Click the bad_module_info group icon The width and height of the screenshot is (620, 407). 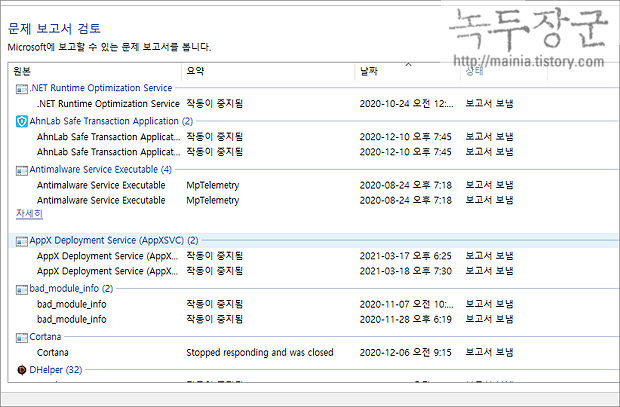[21, 290]
